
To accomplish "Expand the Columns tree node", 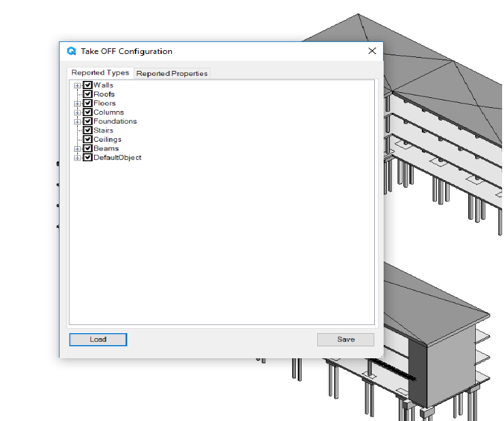I will [77, 112].
